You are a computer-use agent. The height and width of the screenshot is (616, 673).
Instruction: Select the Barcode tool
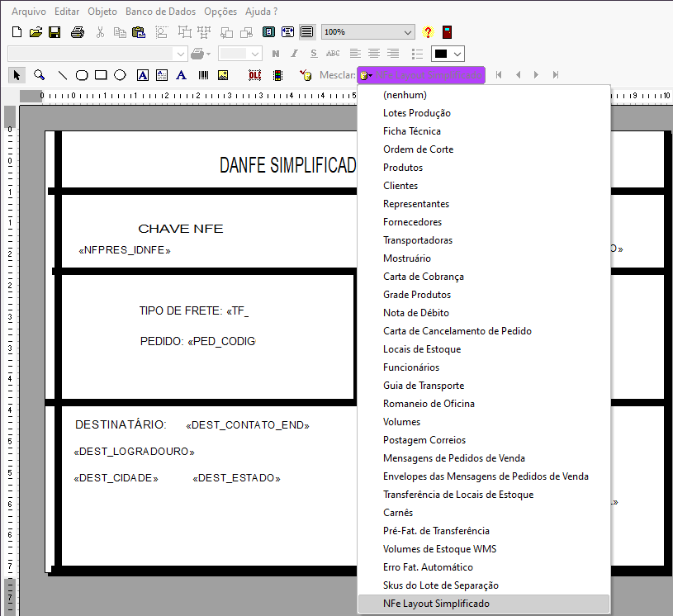click(203, 75)
